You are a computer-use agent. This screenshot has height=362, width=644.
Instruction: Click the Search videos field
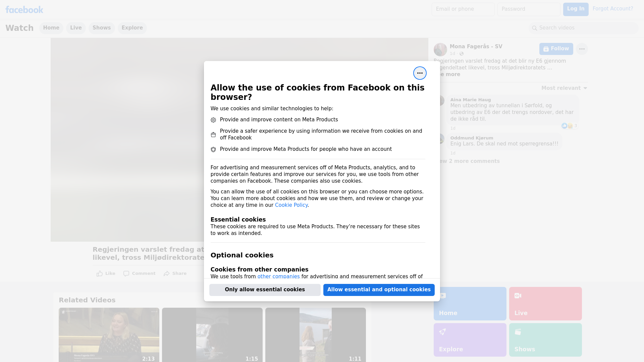coord(584,28)
